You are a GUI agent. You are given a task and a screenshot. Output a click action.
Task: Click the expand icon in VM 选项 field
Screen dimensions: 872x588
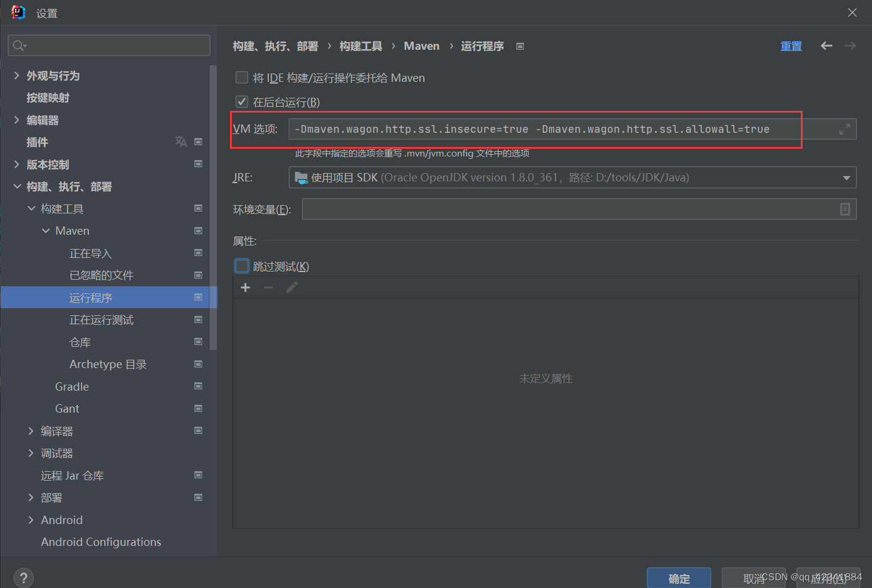click(845, 129)
